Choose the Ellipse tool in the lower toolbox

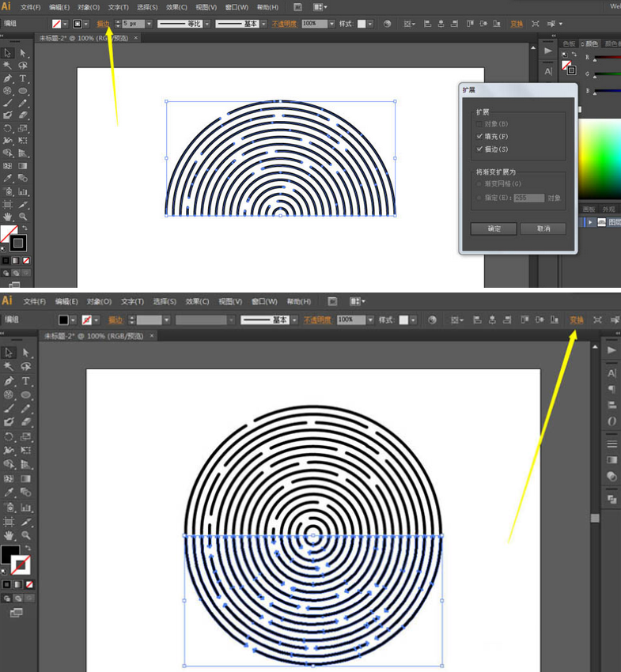click(x=25, y=395)
